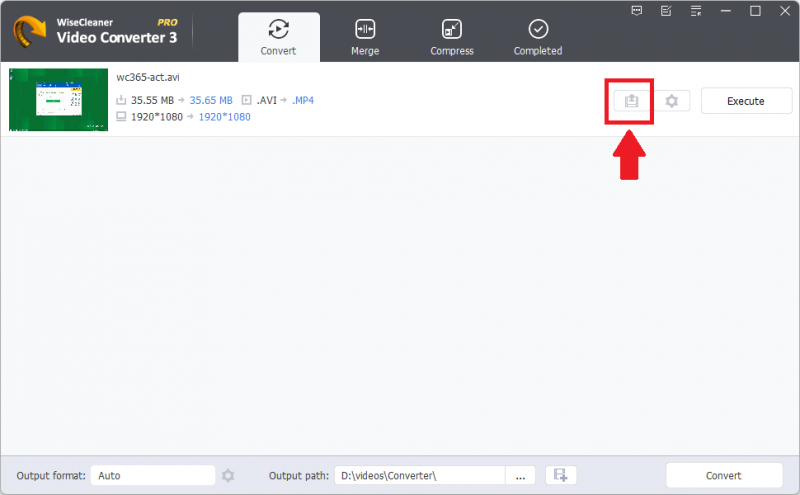800x495 pixels.
Task: Click the 35.55 MB source size text
Action: coord(152,101)
